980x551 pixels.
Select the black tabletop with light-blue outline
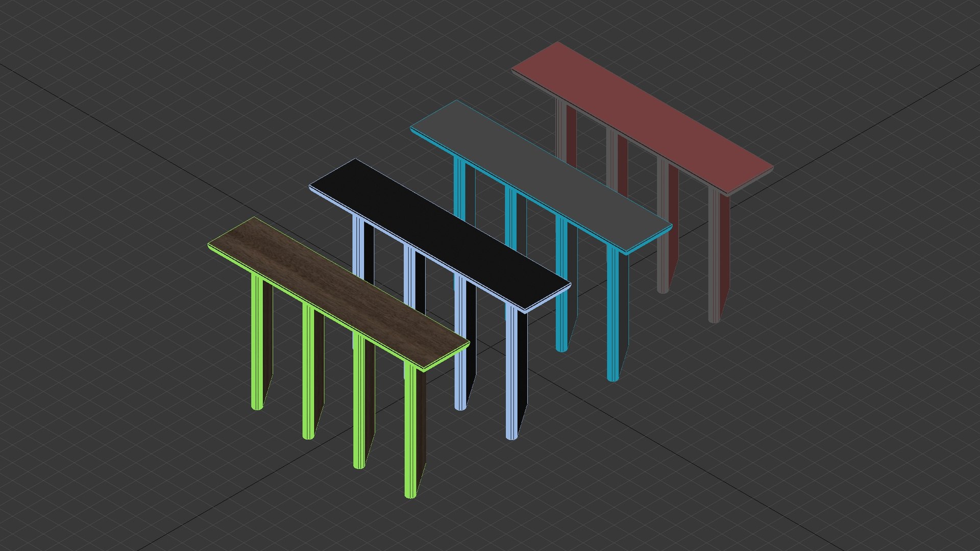point(440,235)
